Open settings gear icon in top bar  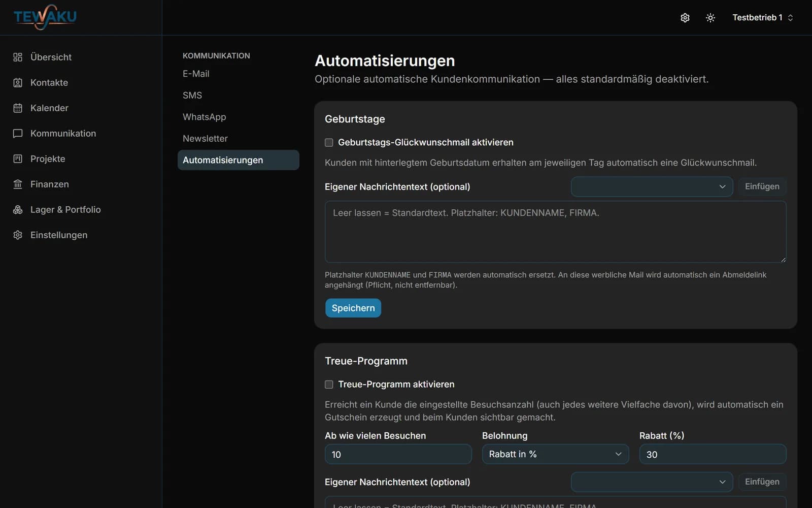(685, 18)
